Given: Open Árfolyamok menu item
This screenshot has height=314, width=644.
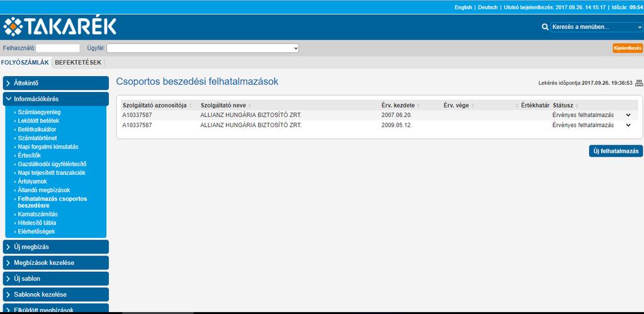Looking at the screenshot, I should tap(33, 181).
